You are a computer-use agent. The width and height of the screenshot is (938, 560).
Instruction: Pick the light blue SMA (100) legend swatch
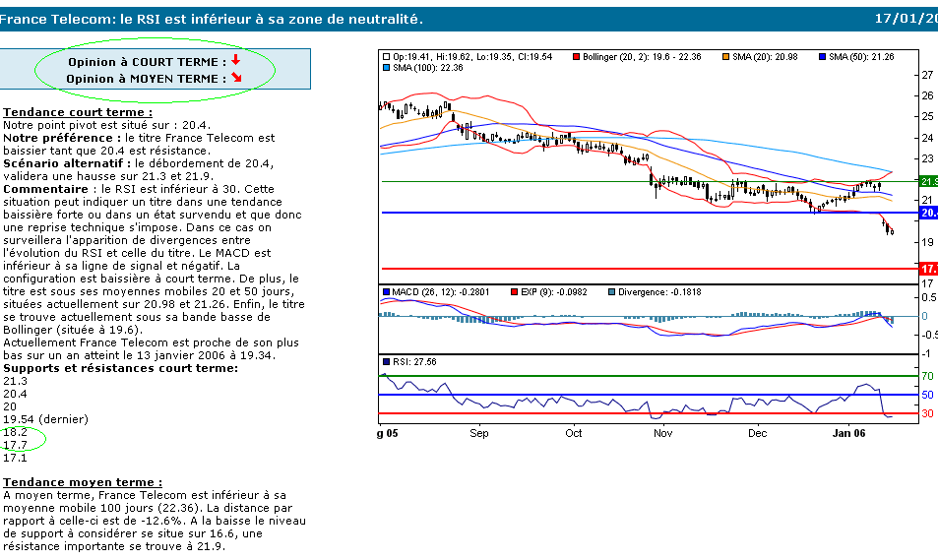[387, 68]
